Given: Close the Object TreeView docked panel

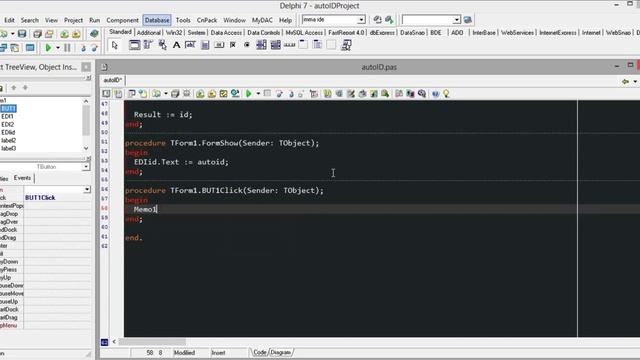Looking at the screenshot, I should coord(86,67).
